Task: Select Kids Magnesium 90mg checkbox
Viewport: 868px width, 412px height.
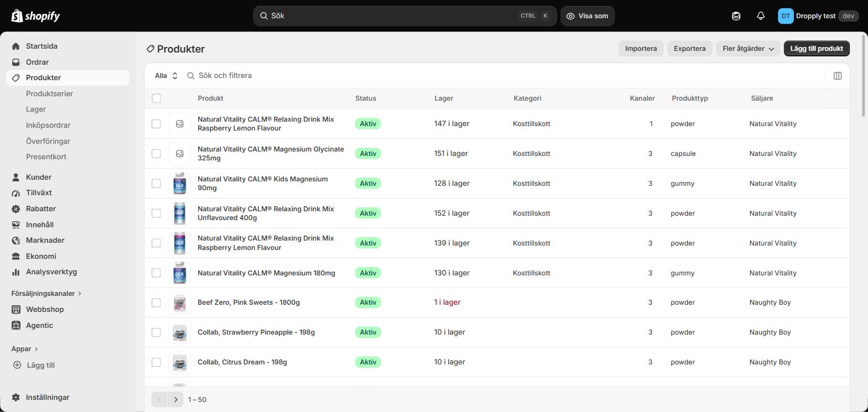Action: [156, 184]
